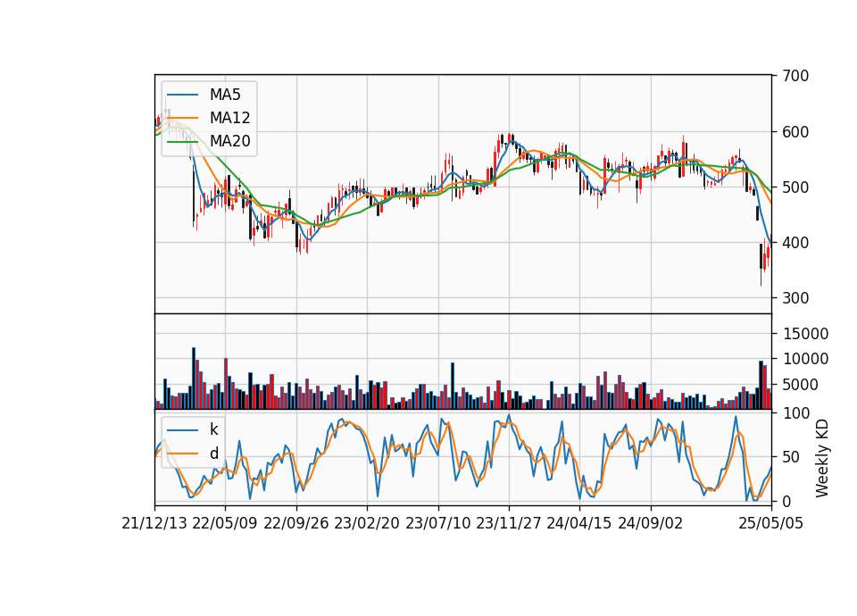This screenshot has height=616, width=857.
Task: Click the 700 price axis value
Action: tap(795, 76)
